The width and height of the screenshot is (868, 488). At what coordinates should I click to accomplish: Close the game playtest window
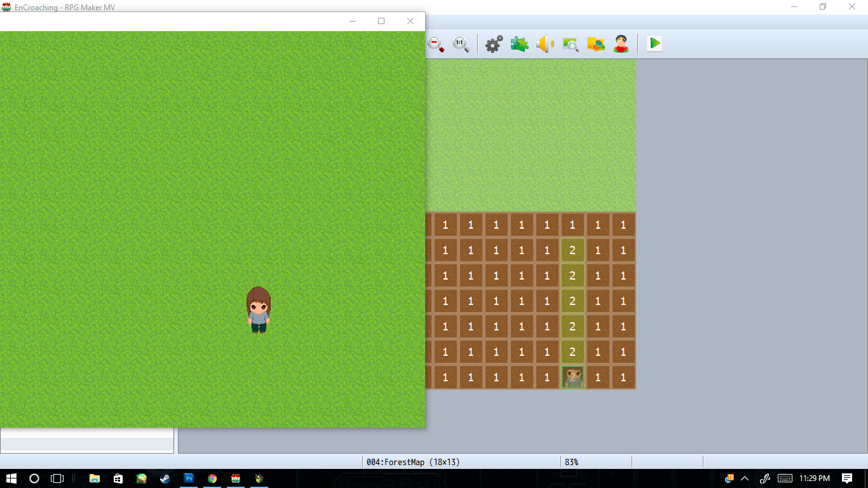point(410,21)
